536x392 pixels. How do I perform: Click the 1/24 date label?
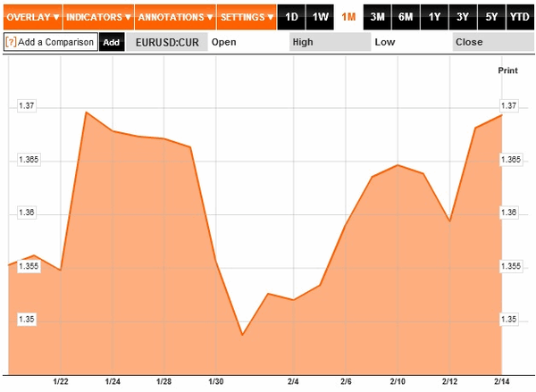[x=113, y=382]
